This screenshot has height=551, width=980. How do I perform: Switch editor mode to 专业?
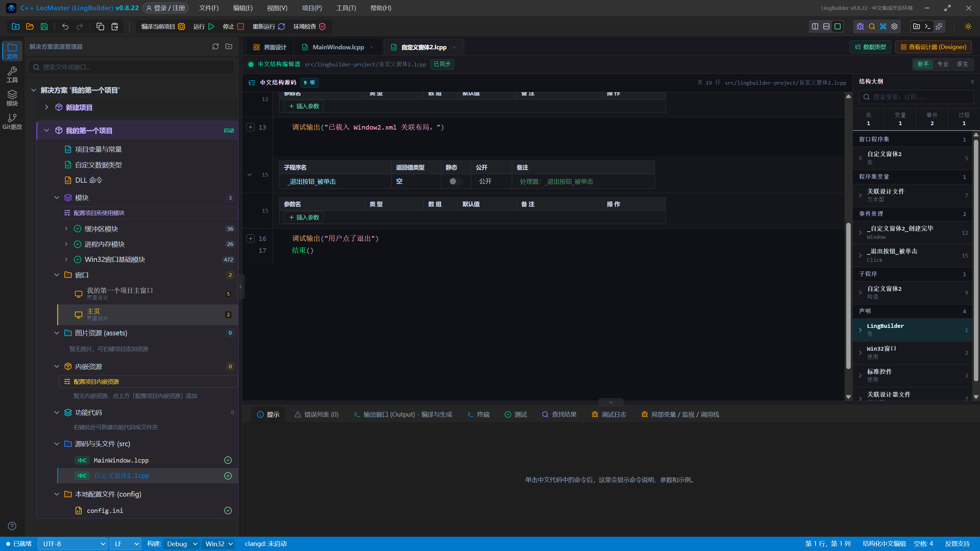[943, 64]
